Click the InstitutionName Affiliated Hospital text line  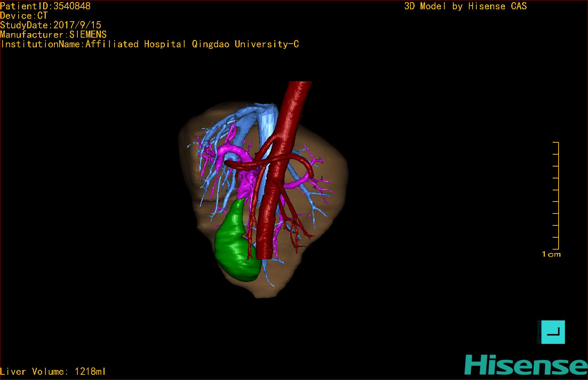click(150, 44)
